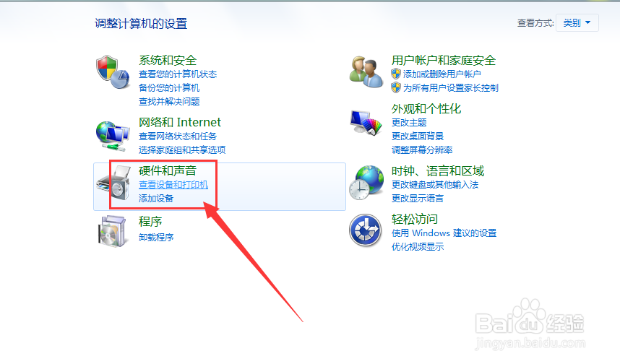This screenshot has height=364, width=620.
Task: Open the Network and Internet globe icon
Action: coord(113,136)
